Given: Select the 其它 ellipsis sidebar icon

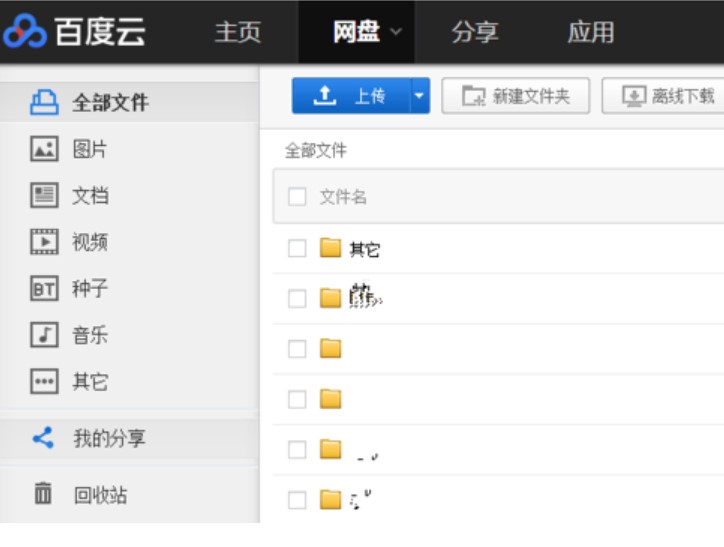Looking at the screenshot, I should click(x=44, y=382).
